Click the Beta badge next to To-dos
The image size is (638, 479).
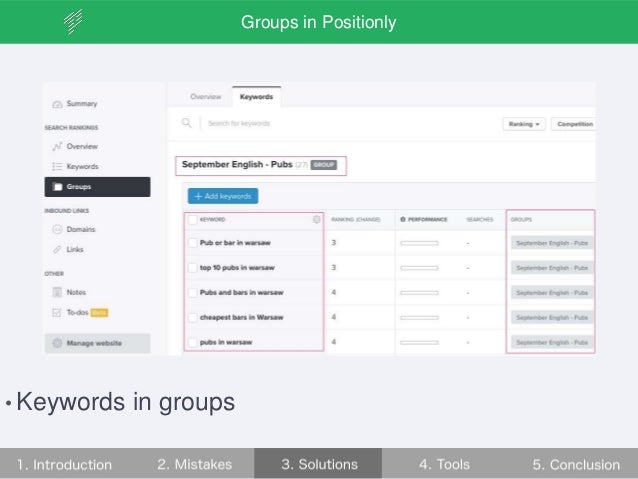[x=99, y=313]
